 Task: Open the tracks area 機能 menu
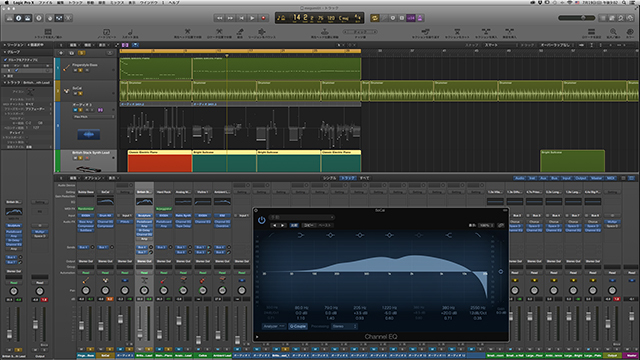coord(89,45)
